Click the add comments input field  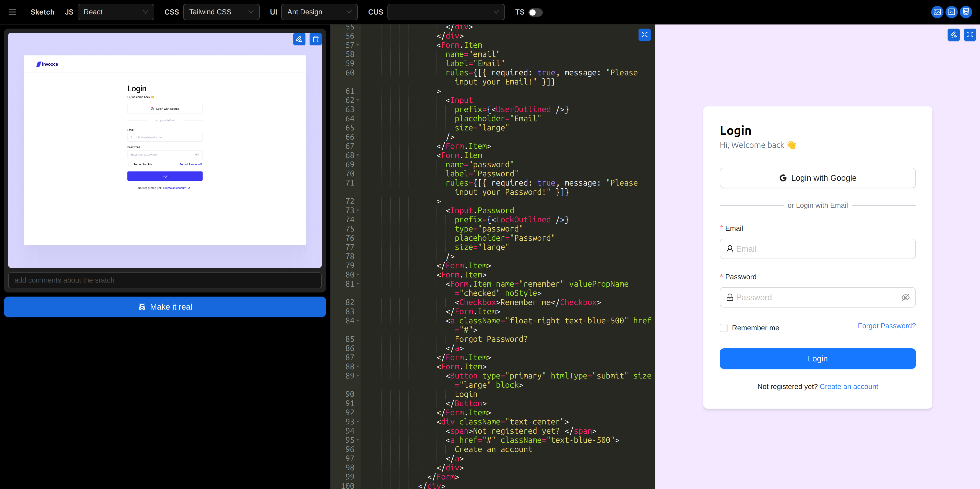(166, 280)
